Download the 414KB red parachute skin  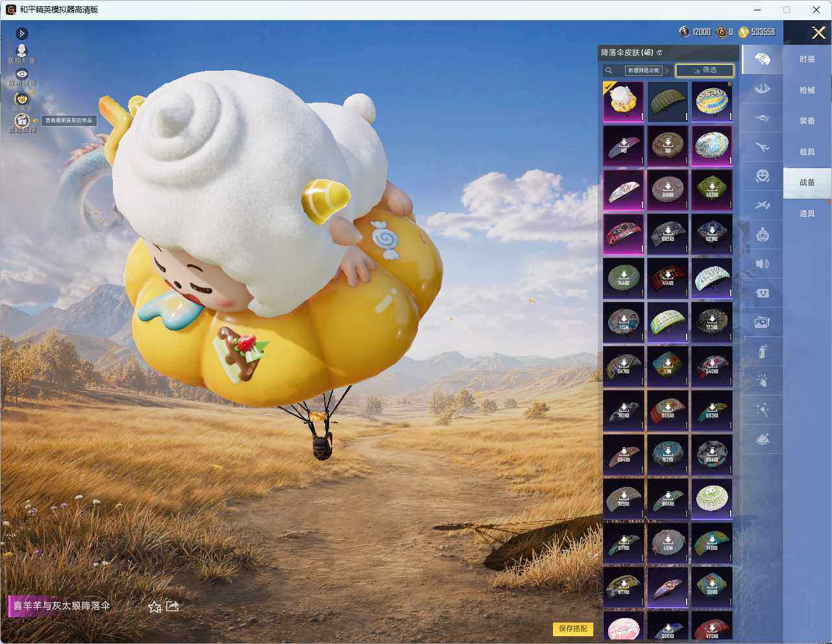[668, 279]
